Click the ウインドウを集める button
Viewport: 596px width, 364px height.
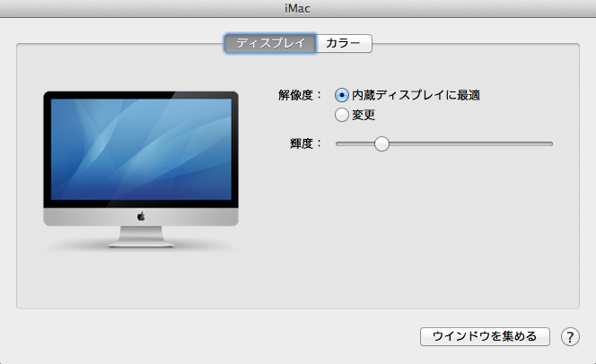coord(485,337)
